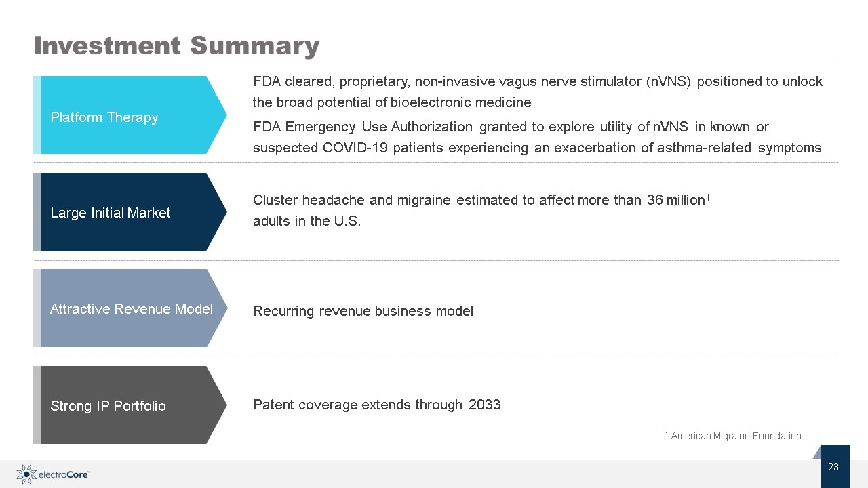Click the FDA cleared proprietary nVNS sentence
This screenshot has height=488, width=868.
(538, 92)
